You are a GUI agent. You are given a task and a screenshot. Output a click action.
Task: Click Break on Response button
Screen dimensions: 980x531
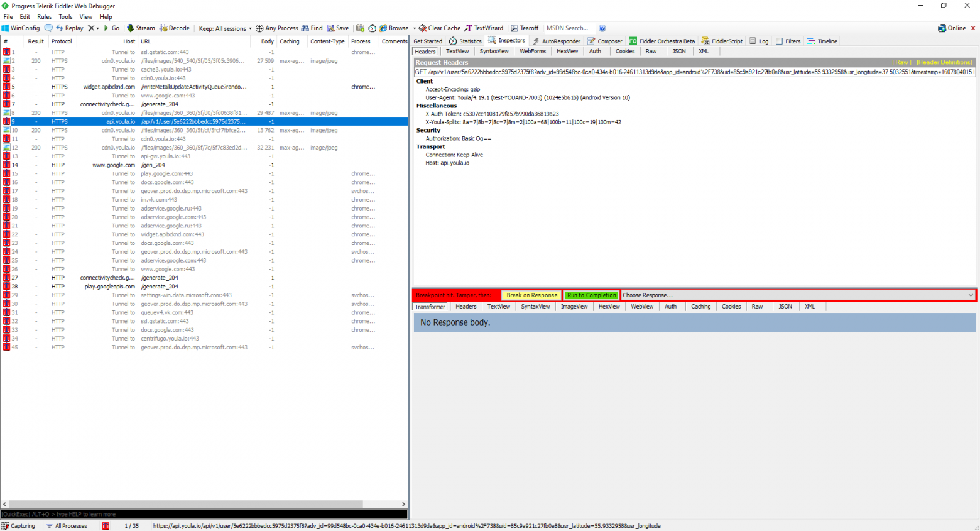[532, 295]
